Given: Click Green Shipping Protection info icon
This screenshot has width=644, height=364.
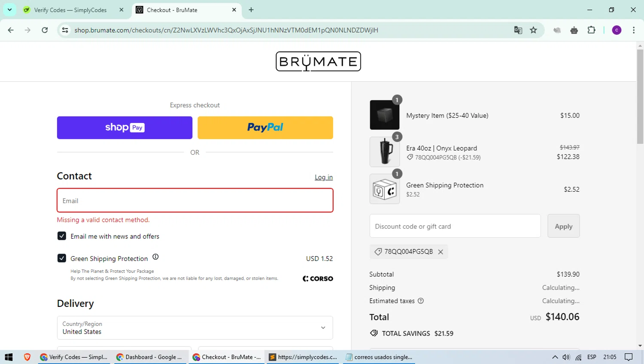Looking at the screenshot, I should click(155, 257).
